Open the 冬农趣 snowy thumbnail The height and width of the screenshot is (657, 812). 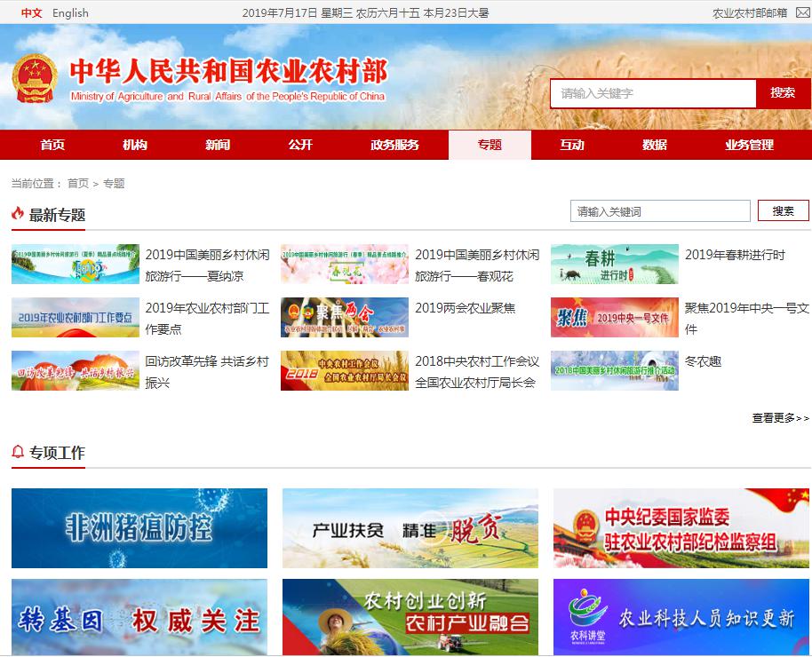click(x=615, y=371)
